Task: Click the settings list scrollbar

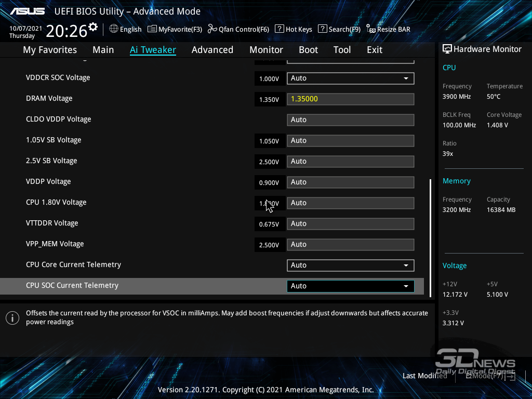Action: click(x=430, y=238)
